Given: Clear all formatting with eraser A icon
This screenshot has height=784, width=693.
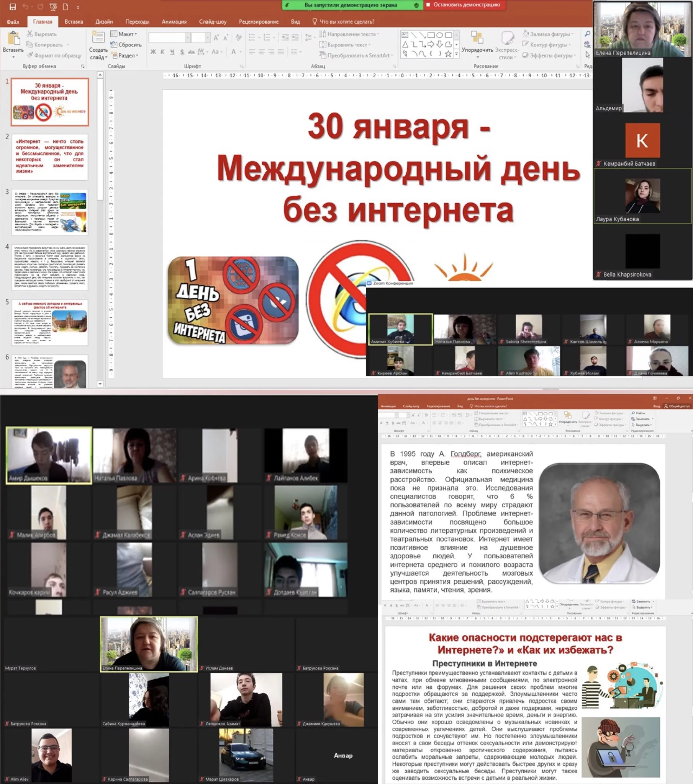Looking at the screenshot, I should 239,37.
